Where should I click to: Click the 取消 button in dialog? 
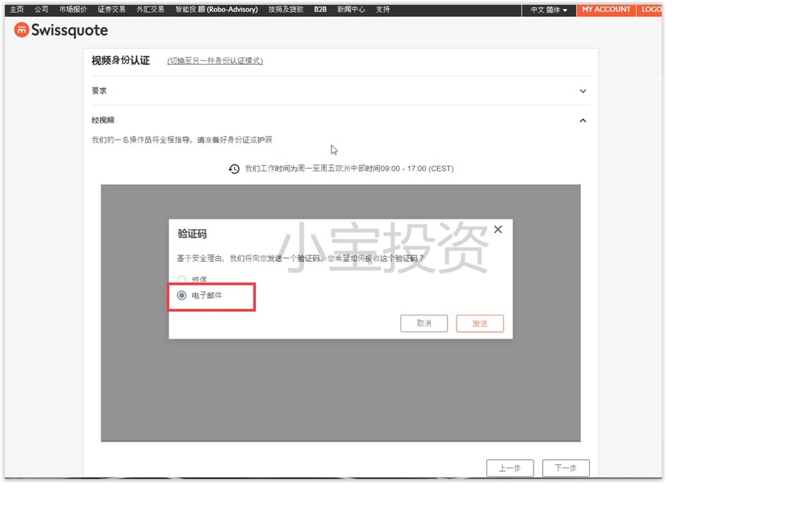(424, 323)
